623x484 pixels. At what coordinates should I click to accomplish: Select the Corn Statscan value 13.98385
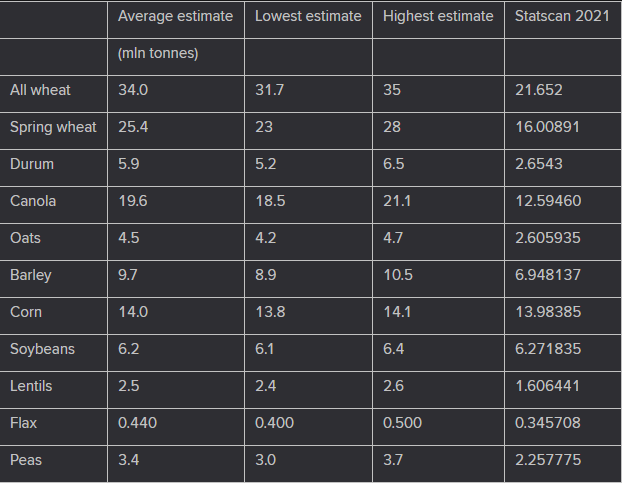point(548,312)
